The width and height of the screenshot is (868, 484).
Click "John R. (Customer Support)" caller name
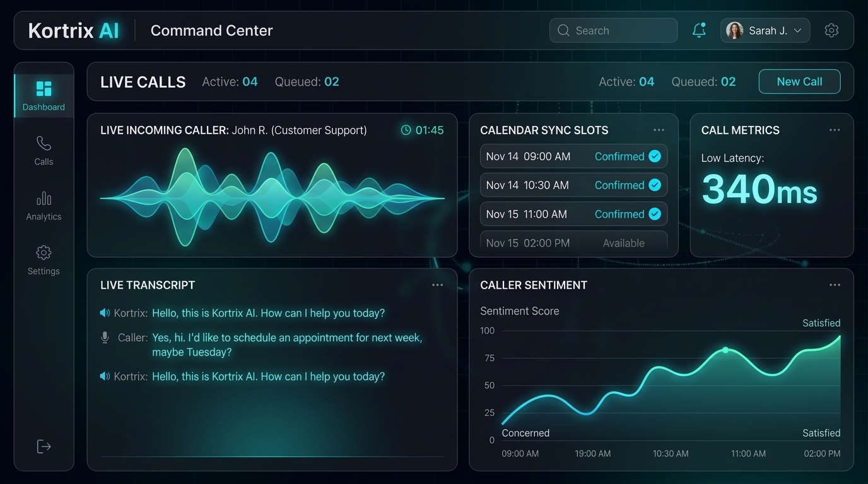click(299, 130)
